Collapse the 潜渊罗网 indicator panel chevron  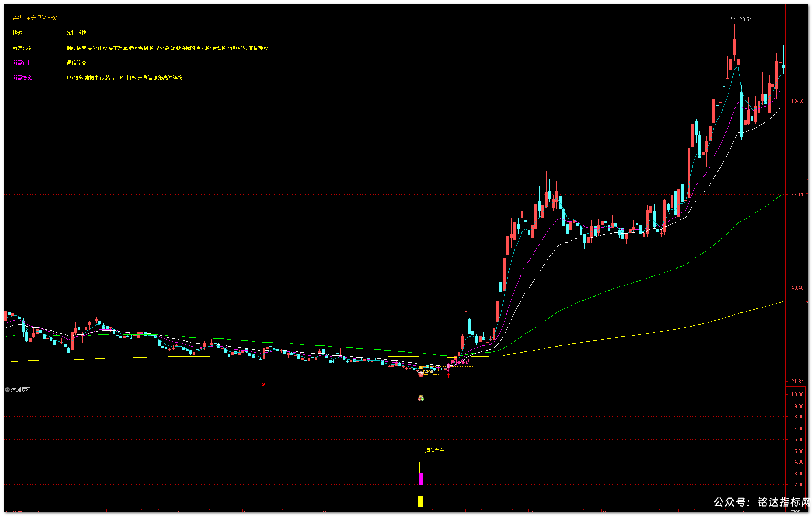[7, 390]
